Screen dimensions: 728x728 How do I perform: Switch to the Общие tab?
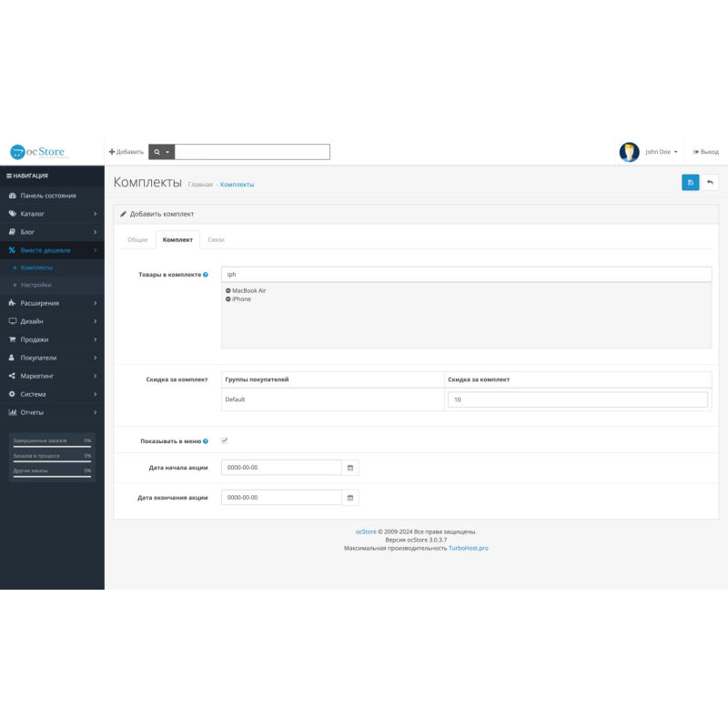pyautogui.click(x=137, y=239)
